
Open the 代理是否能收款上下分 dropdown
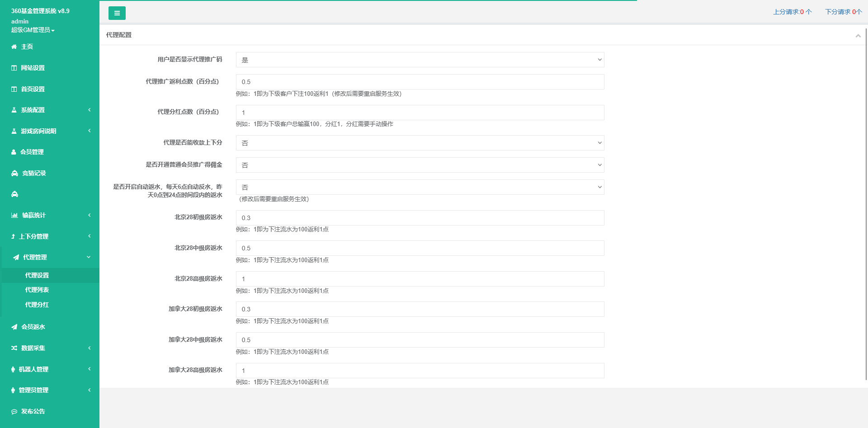point(420,143)
